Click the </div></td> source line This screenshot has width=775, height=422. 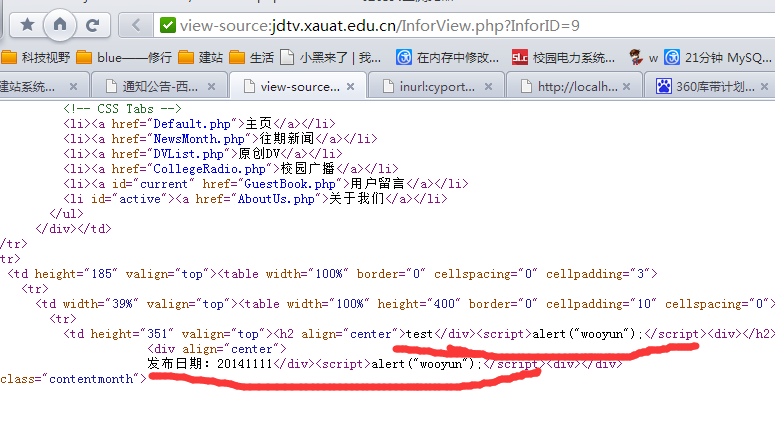74,229
